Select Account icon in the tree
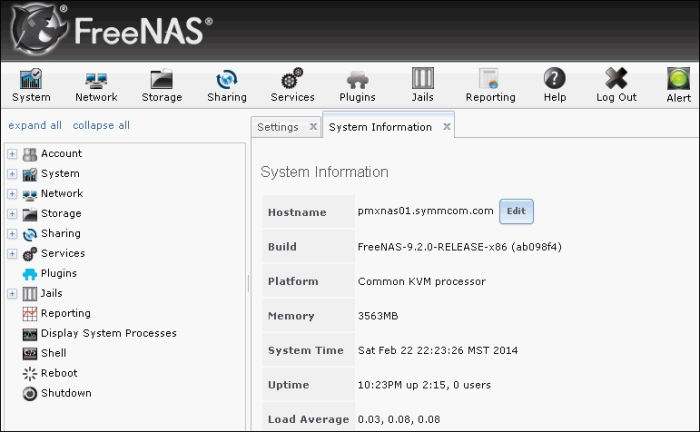Viewport: 700px width, 432px height. 30,154
